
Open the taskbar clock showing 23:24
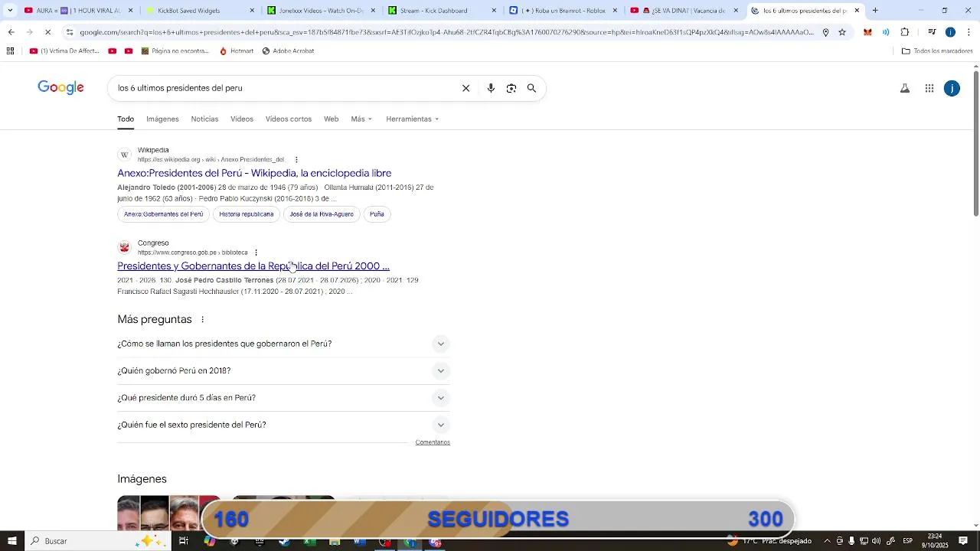click(x=935, y=541)
